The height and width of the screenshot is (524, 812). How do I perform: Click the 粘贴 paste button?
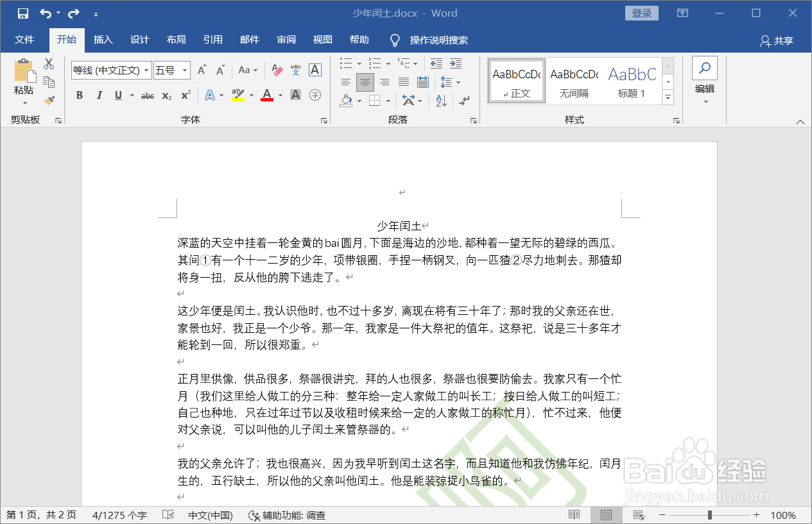tap(24, 76)
